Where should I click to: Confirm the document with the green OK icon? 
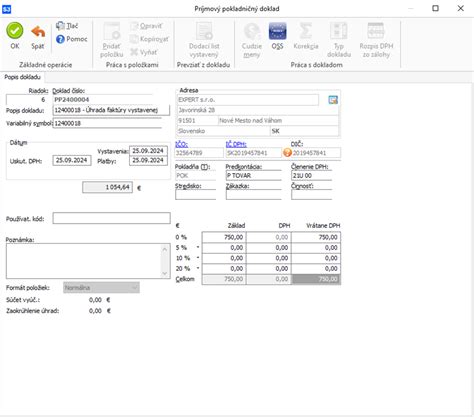(x=15, y=31)
